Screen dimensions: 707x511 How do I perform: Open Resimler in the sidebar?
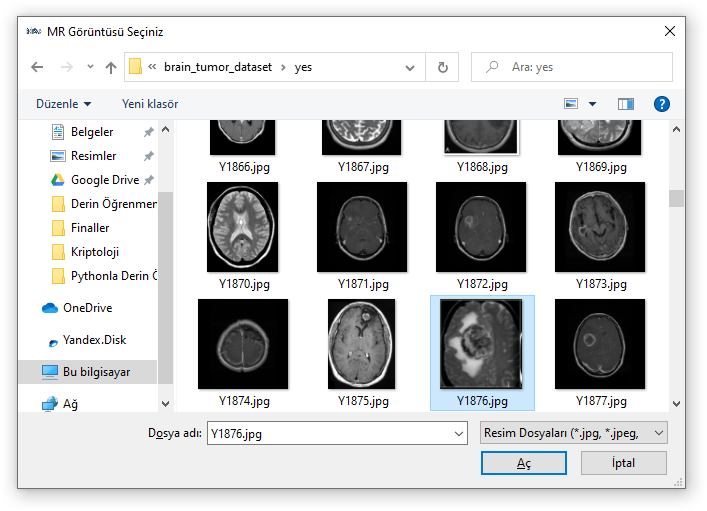pyautogui.click(x=93, y=156)
